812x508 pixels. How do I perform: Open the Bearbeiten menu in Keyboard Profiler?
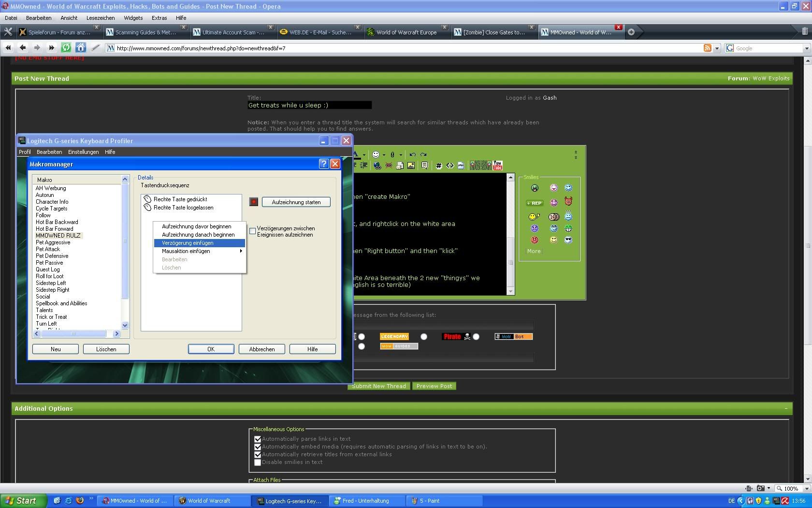tap(49, 152)
